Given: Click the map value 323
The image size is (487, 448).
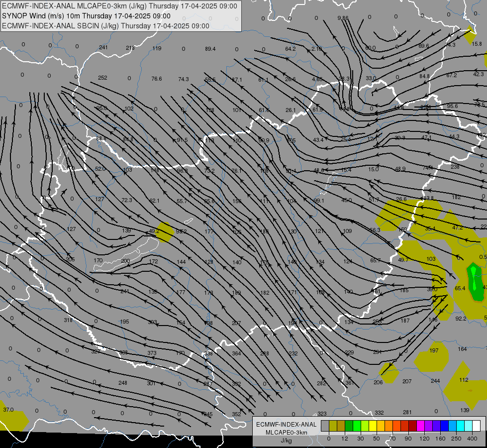Looking at the screenshot, I should tap(322, 414).
